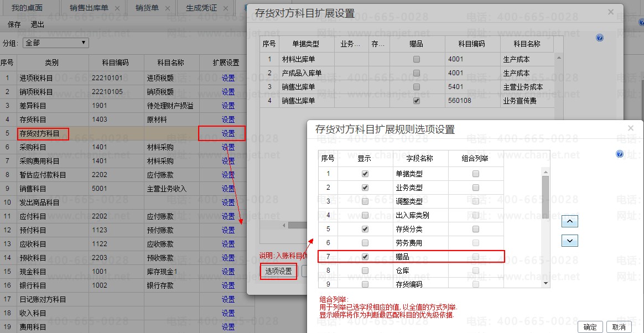Click the help icon in the rule options dialog
The image size is (644, 333).
[620, 154]
